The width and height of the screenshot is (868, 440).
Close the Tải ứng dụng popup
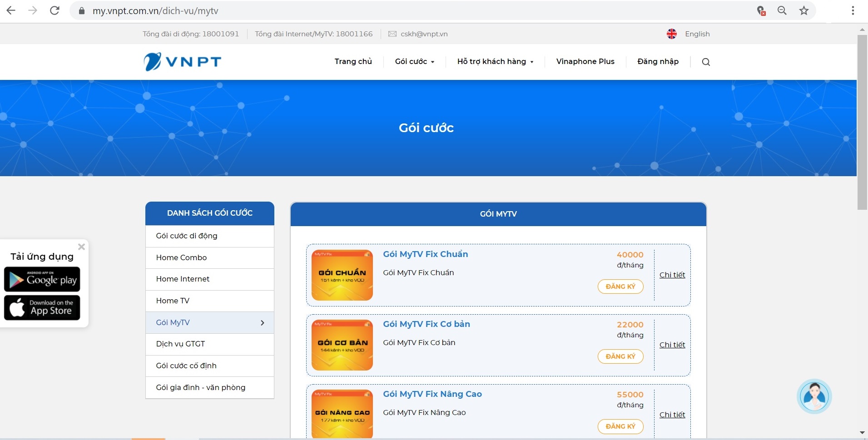coord(82,247)
